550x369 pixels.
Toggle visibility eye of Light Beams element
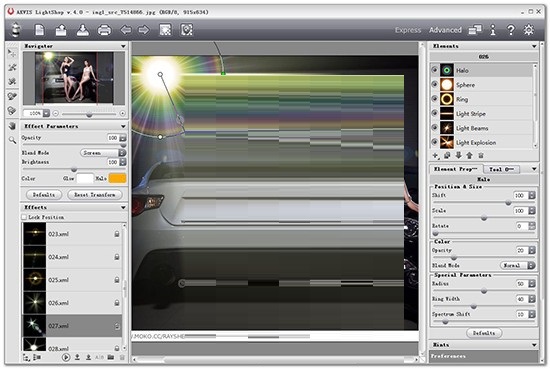click(x=435, y=128)
